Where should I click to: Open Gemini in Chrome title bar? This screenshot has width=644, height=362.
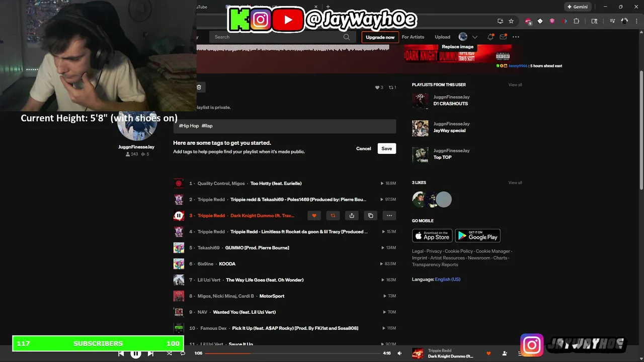pyautogui.click(x=577, y=7)
